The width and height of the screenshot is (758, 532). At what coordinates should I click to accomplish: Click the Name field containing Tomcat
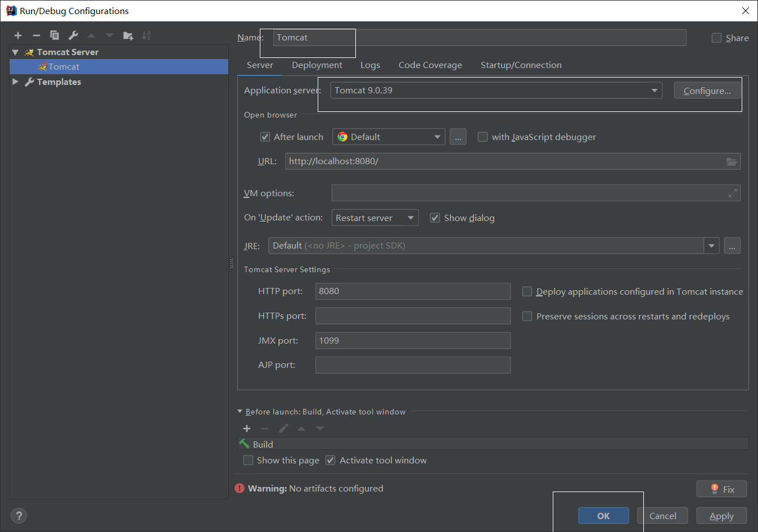pos(479,38)
